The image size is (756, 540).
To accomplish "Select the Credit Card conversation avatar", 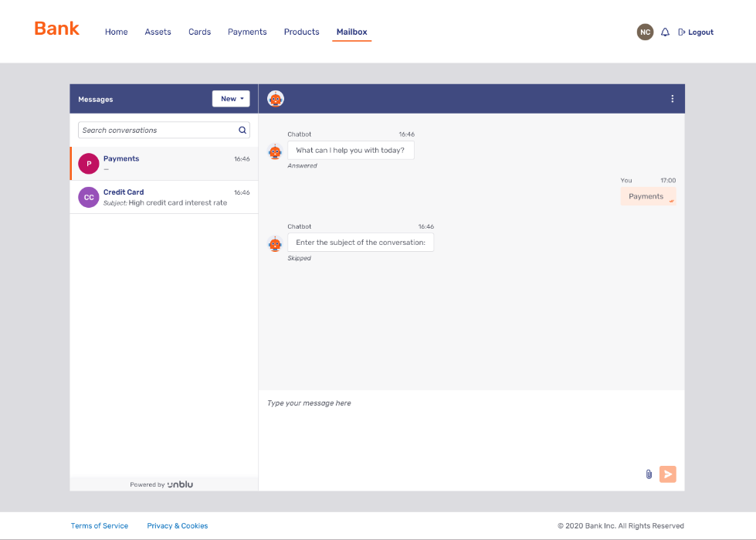I will click(88, 197).
